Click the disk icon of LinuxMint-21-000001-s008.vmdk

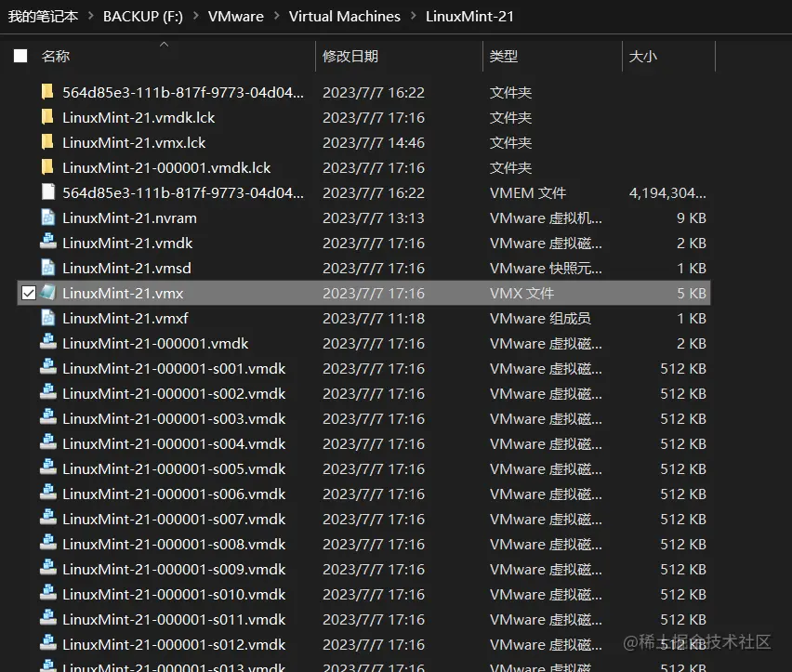(48, 544)
